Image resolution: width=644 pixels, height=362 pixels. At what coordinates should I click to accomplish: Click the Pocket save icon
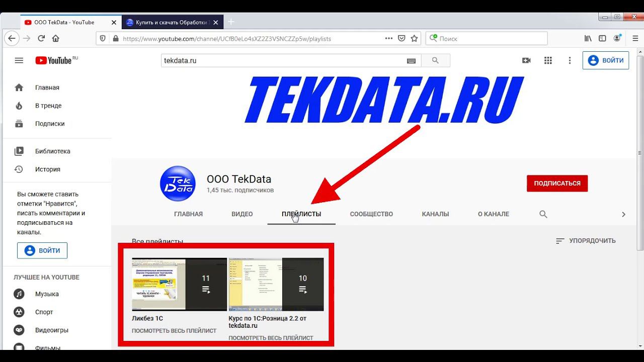click(401, 38)
